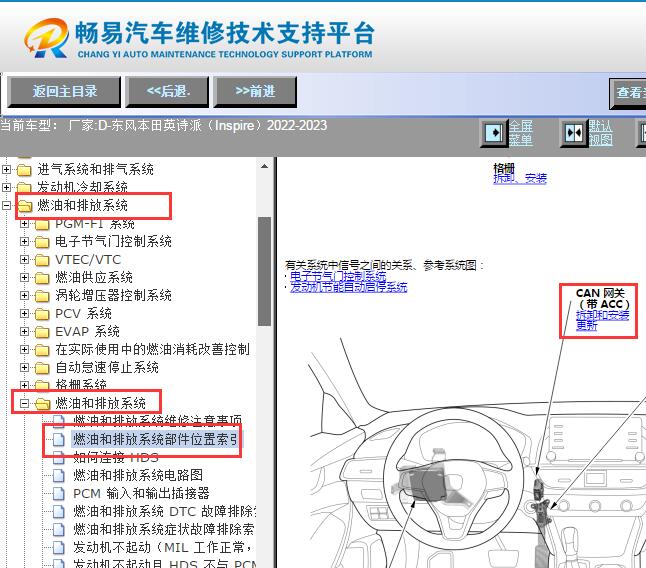Click the 发动机不起动（MIL 工作正常 document icon

point(59,547)
